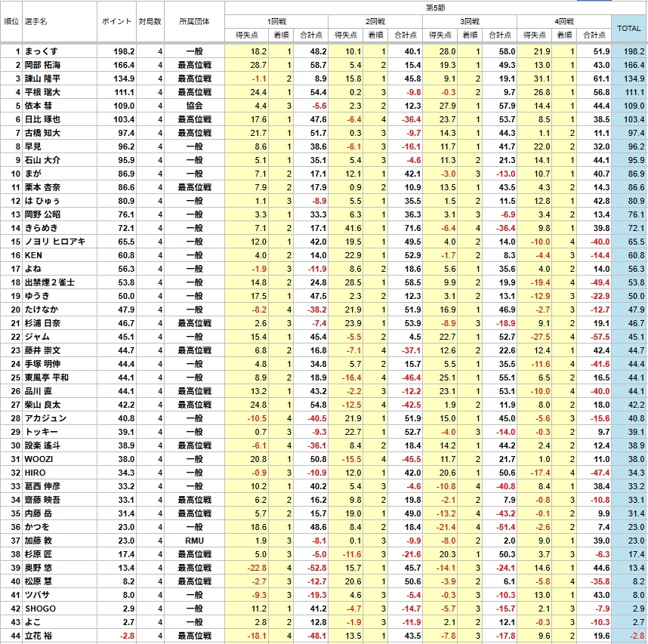
Task: Select player name 岡部 拓海
Action: [42, 65]
